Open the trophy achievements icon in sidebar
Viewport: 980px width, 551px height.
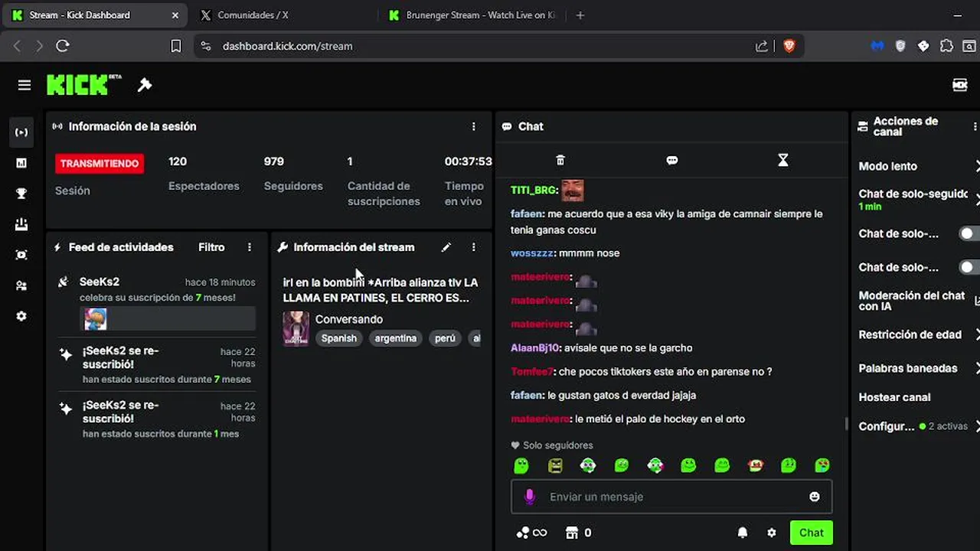pos(21,194)
